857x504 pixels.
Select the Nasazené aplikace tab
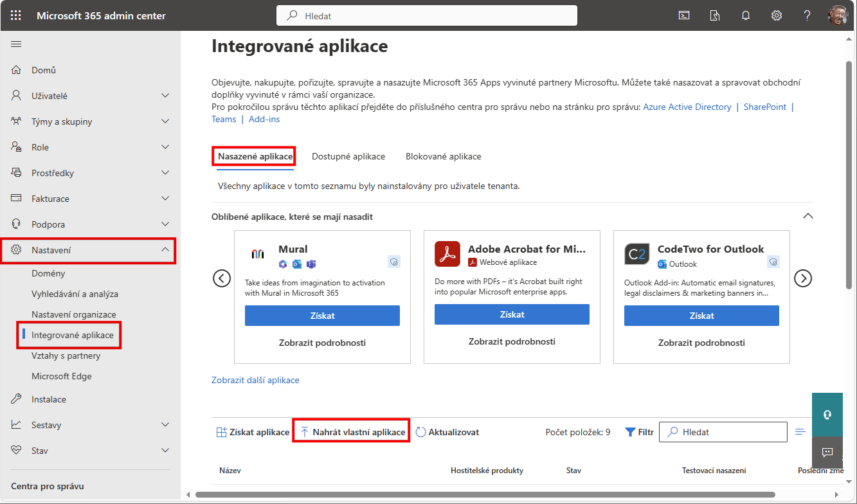(x=255, y=156)
